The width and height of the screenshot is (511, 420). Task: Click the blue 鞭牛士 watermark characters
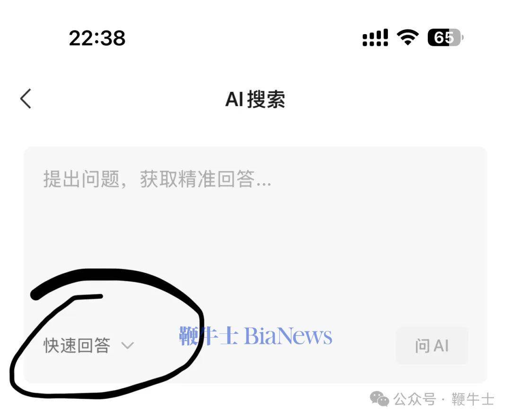(209, 336)
